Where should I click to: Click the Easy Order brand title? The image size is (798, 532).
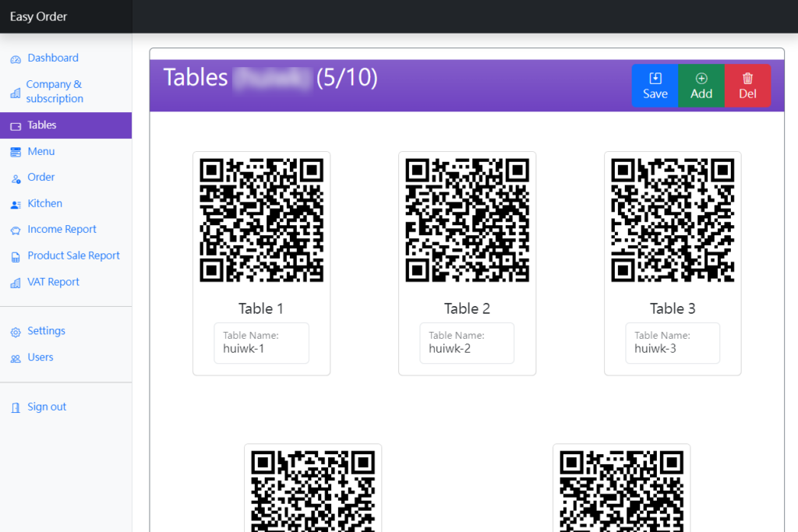point(38,17)
